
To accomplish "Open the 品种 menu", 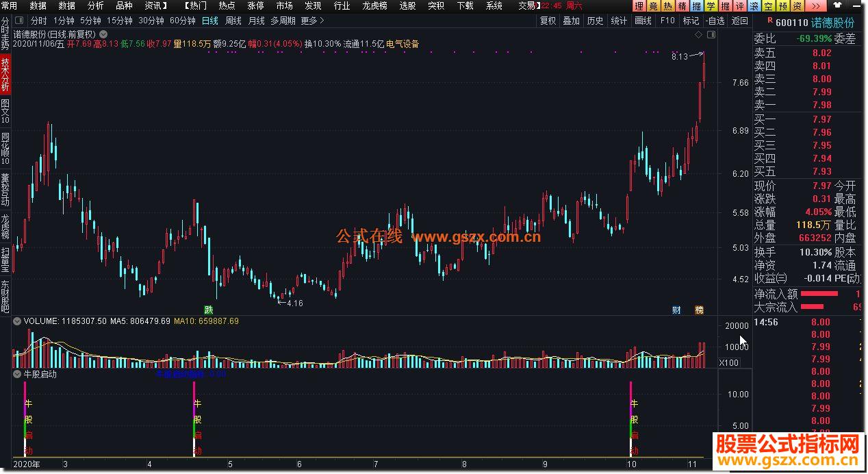I will 124,5.
